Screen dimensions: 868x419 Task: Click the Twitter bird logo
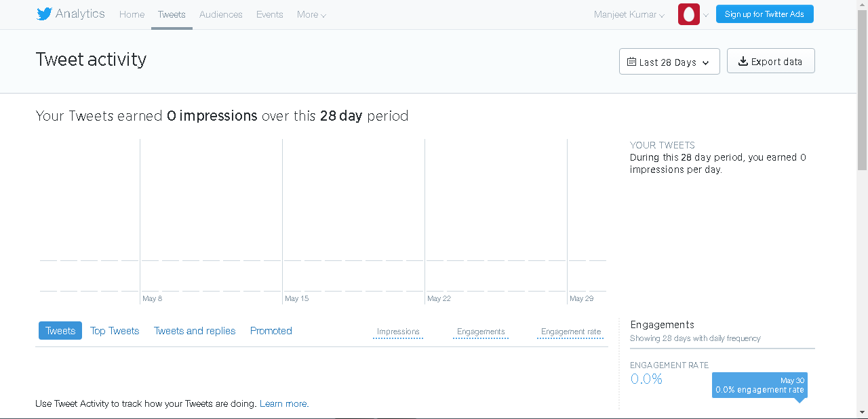click(x=44, y=14)
